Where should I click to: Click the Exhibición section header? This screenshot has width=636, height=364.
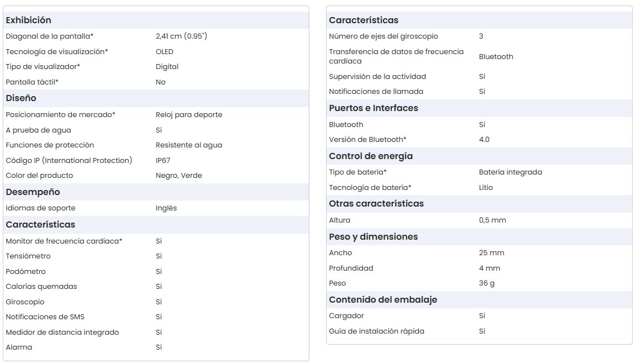[x=28, y=20]
